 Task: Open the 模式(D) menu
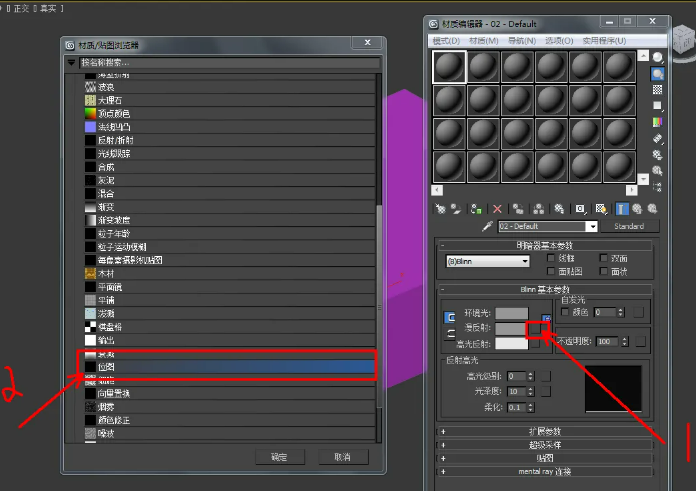(446, 41)
